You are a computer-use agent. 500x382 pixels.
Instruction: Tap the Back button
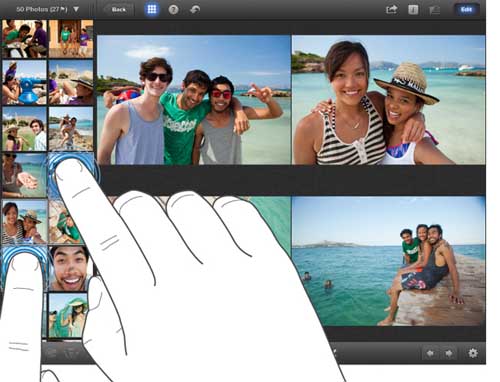click(x=119, y=10)
